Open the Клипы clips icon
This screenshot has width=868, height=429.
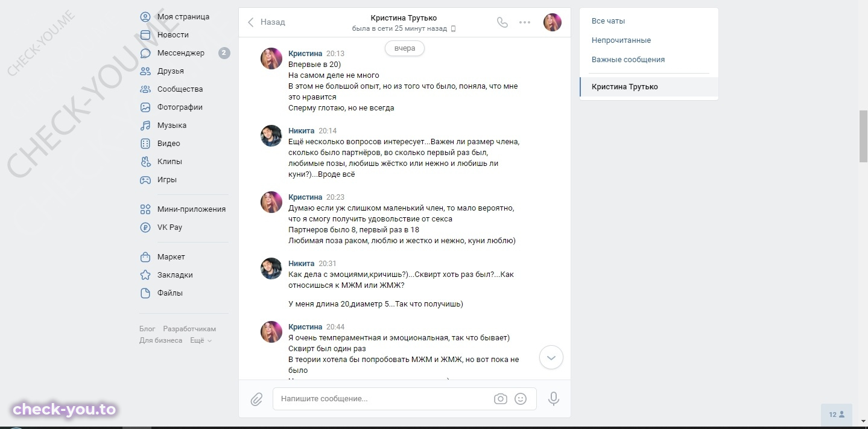[x=145, y=162]
